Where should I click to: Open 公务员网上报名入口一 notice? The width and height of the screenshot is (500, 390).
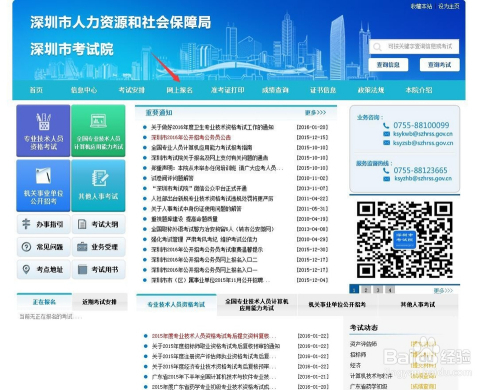204,270
